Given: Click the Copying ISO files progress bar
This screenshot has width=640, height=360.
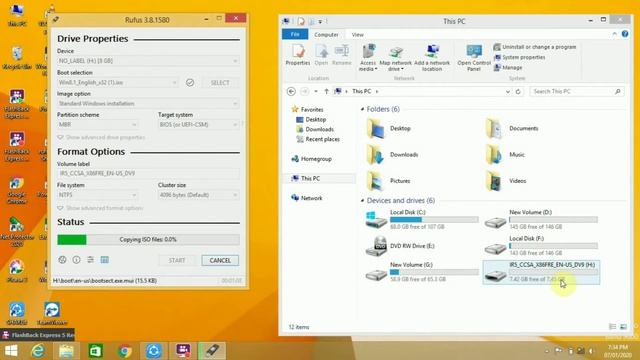Looking at the screenshot, I should (x=148, y=240).
